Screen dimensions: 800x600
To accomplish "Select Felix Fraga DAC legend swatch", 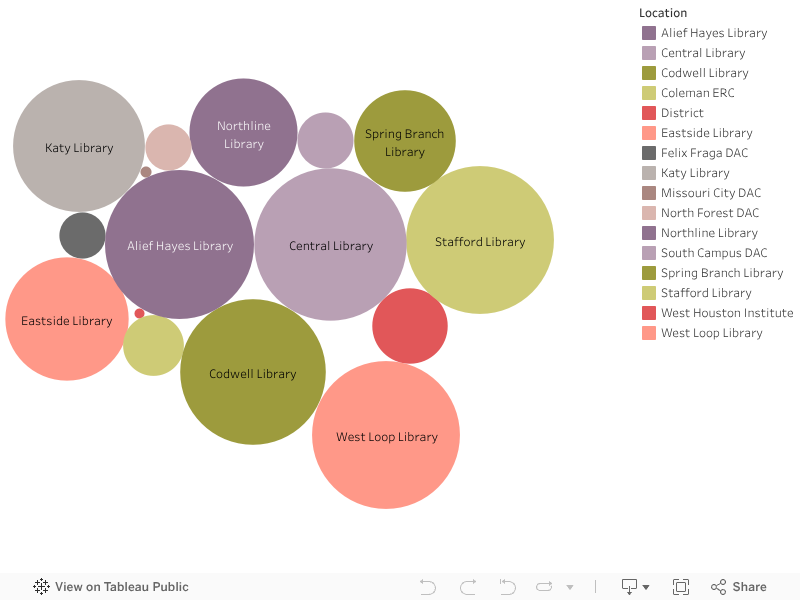I will (648, 153).
